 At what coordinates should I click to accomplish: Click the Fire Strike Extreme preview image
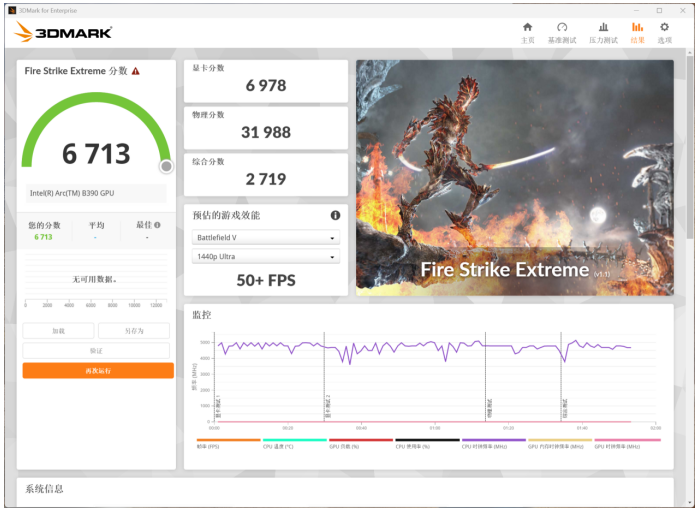(514, 177)
